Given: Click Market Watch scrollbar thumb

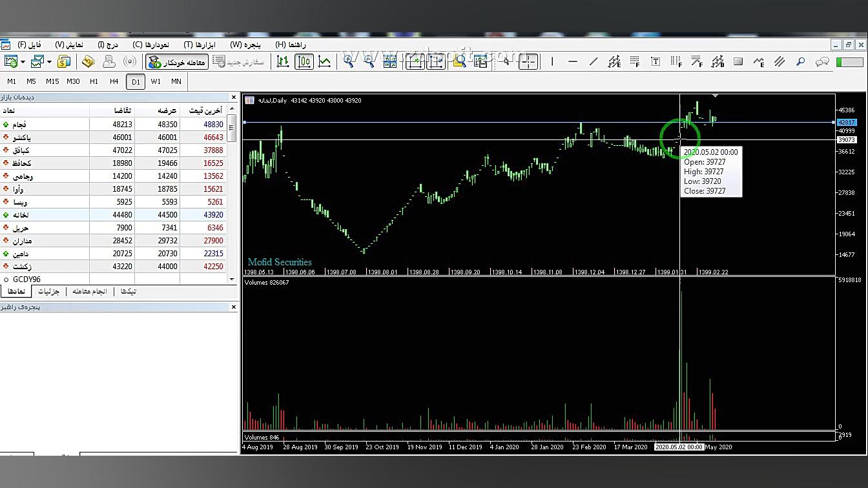Looking at the screenshot, I should [x=232, y=128].
